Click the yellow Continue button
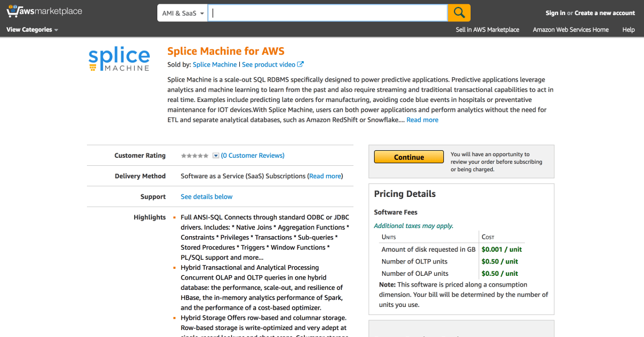Screen dimensions: 644x337 (x=409, y=157)
